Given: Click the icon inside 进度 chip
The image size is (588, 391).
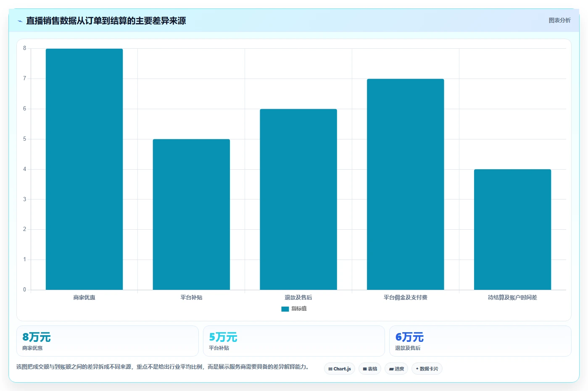Looking at the screenshot, I should 391,369.
